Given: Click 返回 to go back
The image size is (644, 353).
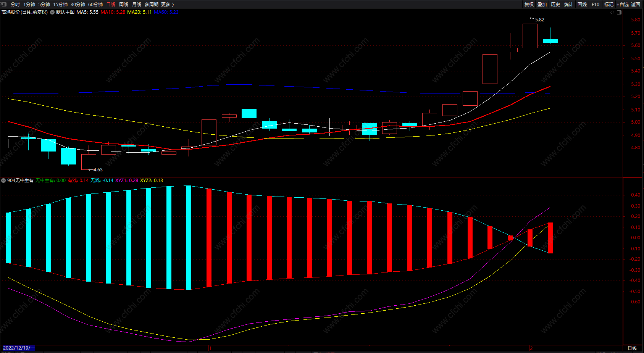Looking at the screenshot, I should click(x=636, y=5).
